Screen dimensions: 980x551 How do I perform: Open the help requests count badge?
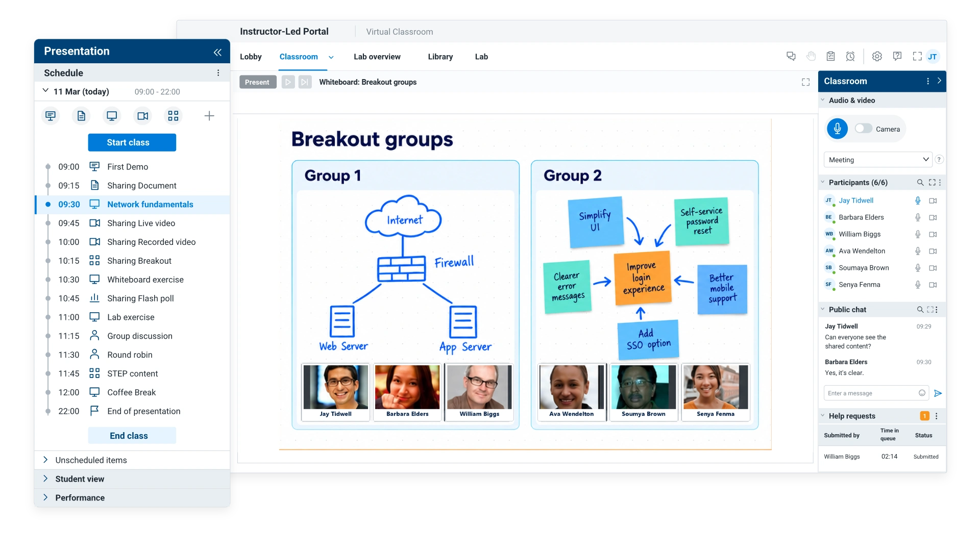pos(924,416)
